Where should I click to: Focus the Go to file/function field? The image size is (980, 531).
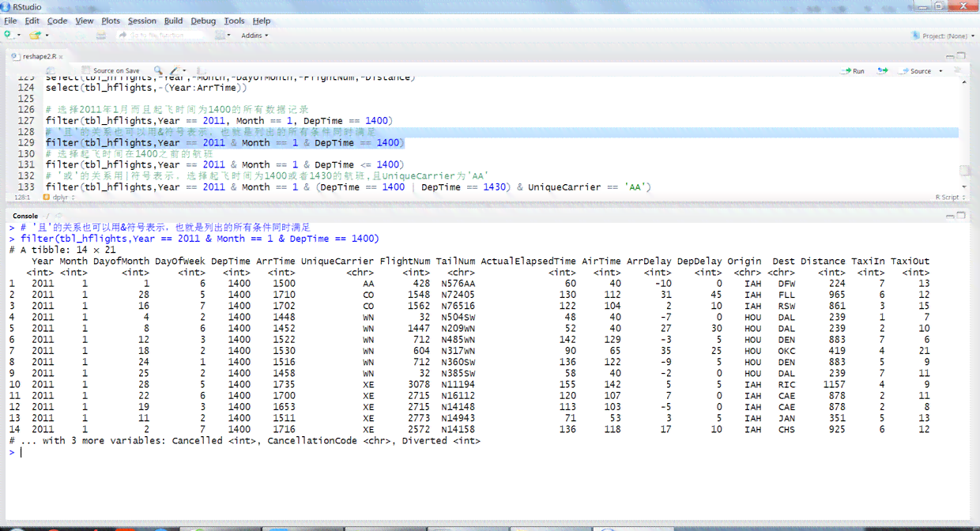click(162, 36)
